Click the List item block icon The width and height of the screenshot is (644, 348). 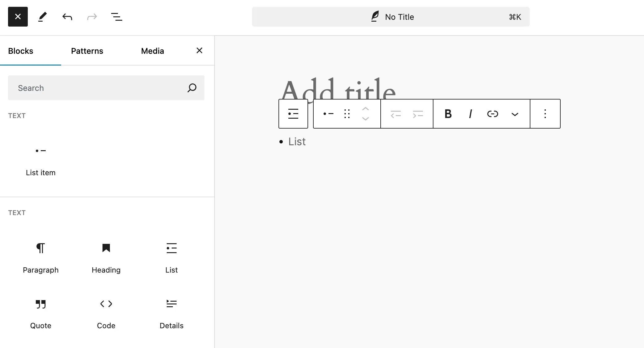tap(41, 151)
